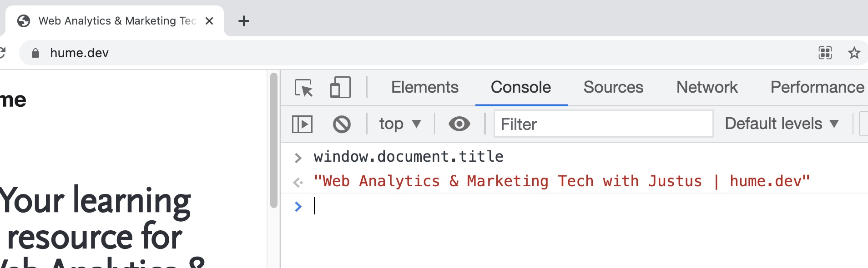This screenshot has width=868, height=268.
Task: Click the inspect element picker icon
Action: [x=303, y=88]
